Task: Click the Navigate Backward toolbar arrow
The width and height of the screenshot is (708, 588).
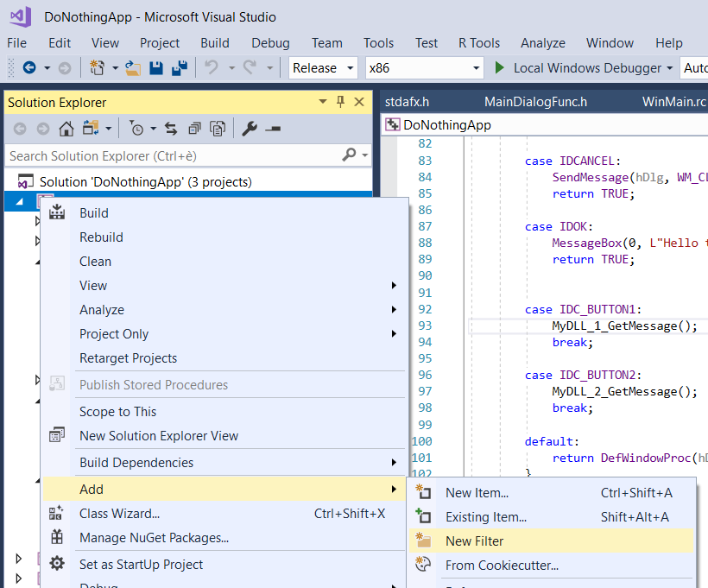Action: (x=29, y=68)
